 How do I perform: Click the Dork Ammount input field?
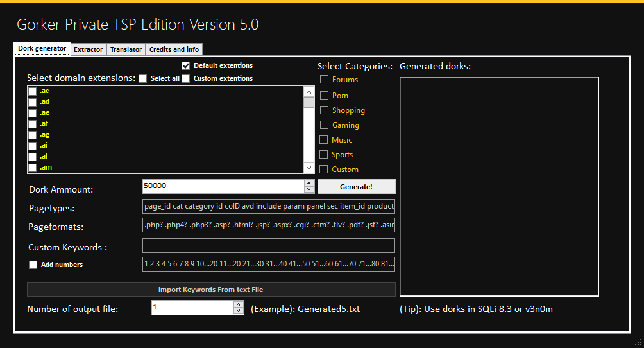coord(223,186)
